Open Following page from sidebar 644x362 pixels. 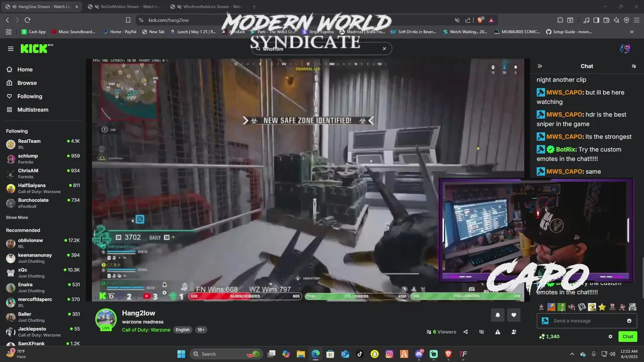[x=30, y=97]
